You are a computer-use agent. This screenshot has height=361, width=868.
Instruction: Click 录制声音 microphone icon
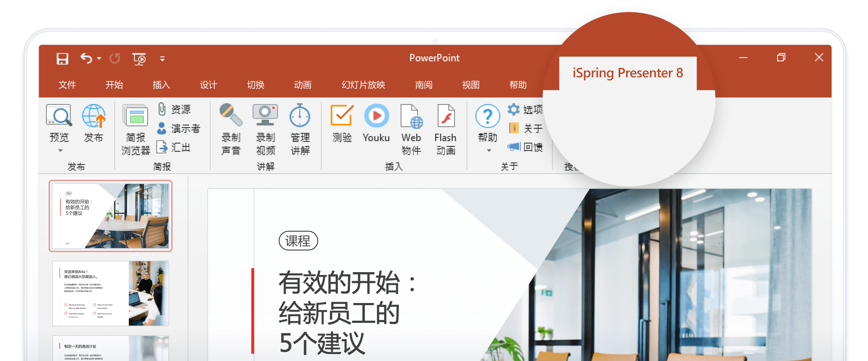231,115
